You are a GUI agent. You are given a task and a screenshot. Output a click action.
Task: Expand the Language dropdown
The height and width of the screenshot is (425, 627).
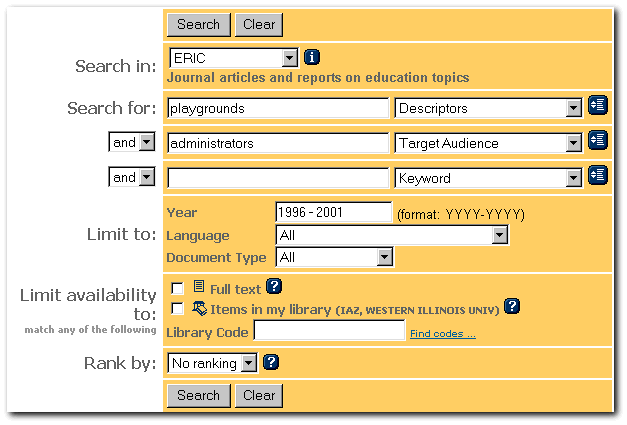pyautogui.click(x=499, y=235)
